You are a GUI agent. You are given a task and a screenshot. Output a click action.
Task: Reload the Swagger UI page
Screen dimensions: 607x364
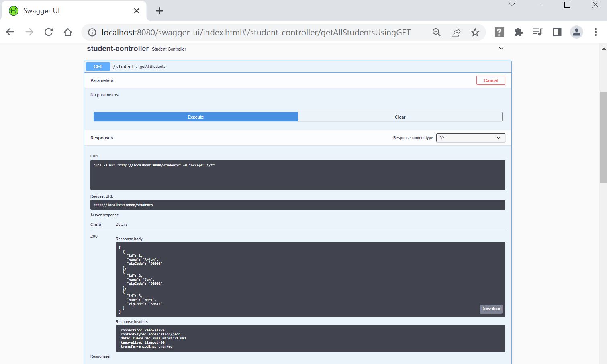pyautogui.click(x=49, y=32)
